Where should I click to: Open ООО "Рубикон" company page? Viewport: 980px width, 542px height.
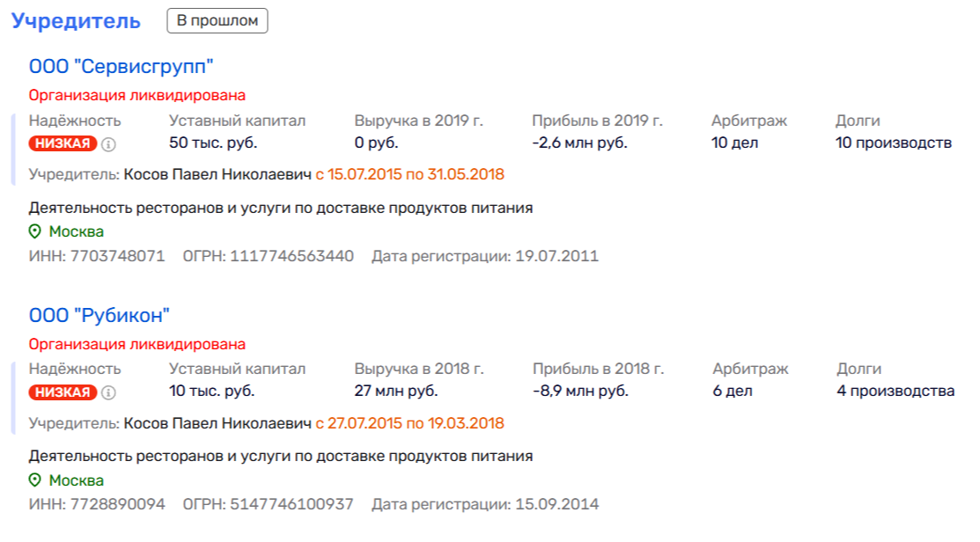click(99, 315)
